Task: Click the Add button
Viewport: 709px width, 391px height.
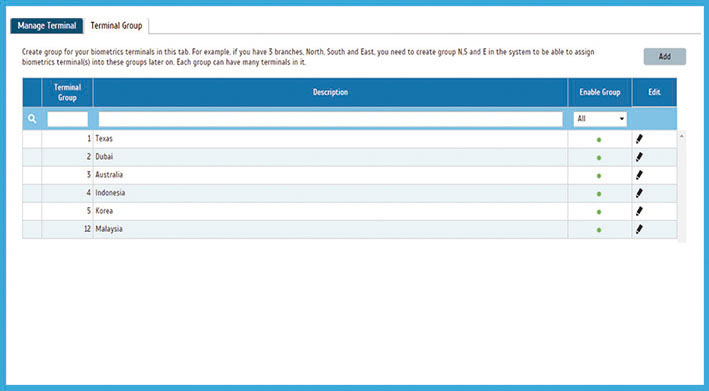Action: pyautogui.click(x=665, y=57)
